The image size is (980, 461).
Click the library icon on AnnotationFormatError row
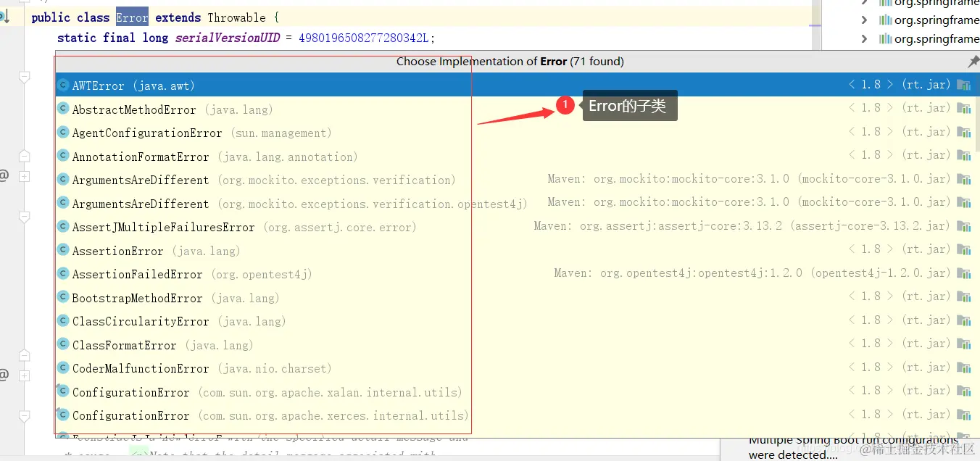coord(963,156)
